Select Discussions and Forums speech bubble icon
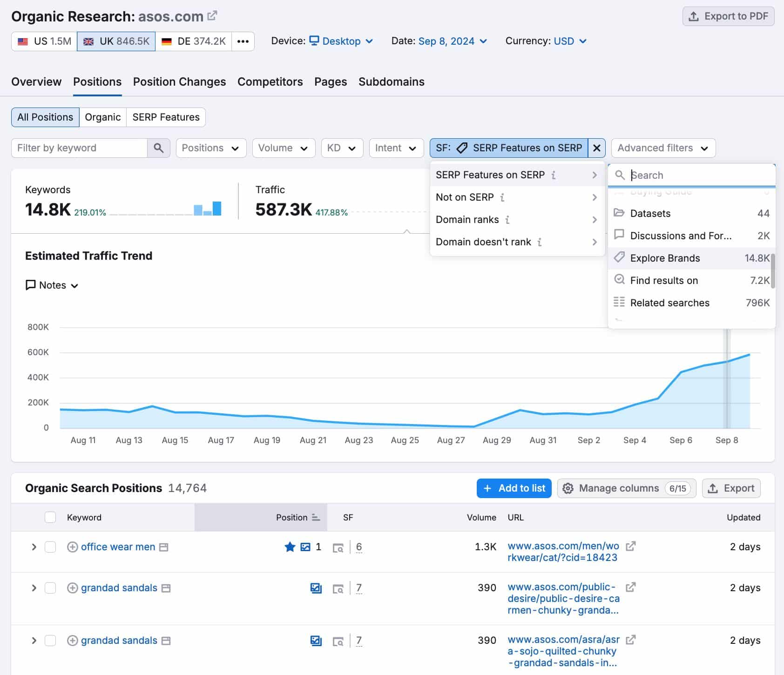This screenshot has height=675, width=784. tap(619, 235)
